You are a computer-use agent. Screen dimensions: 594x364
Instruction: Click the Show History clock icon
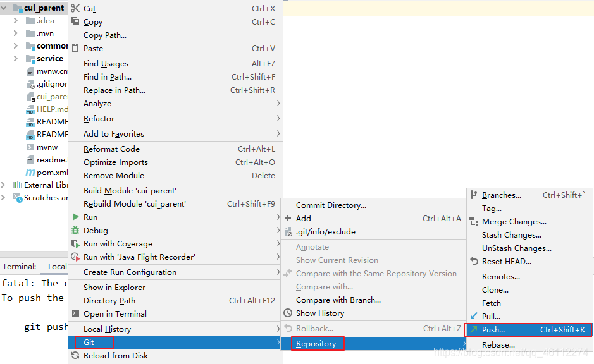pos(288,313)
